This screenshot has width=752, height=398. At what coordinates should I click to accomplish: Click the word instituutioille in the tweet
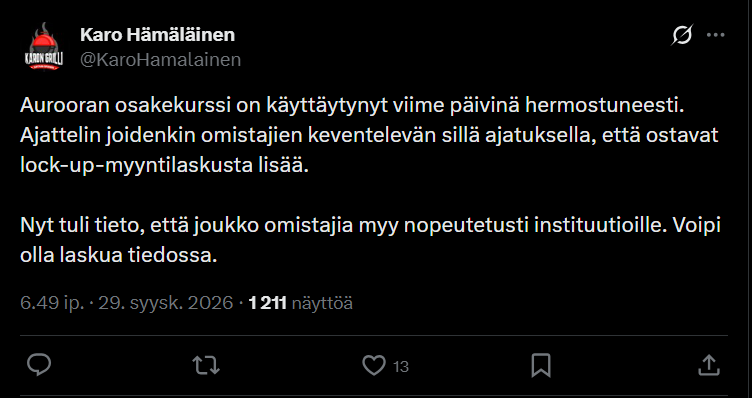click(600, 225)
